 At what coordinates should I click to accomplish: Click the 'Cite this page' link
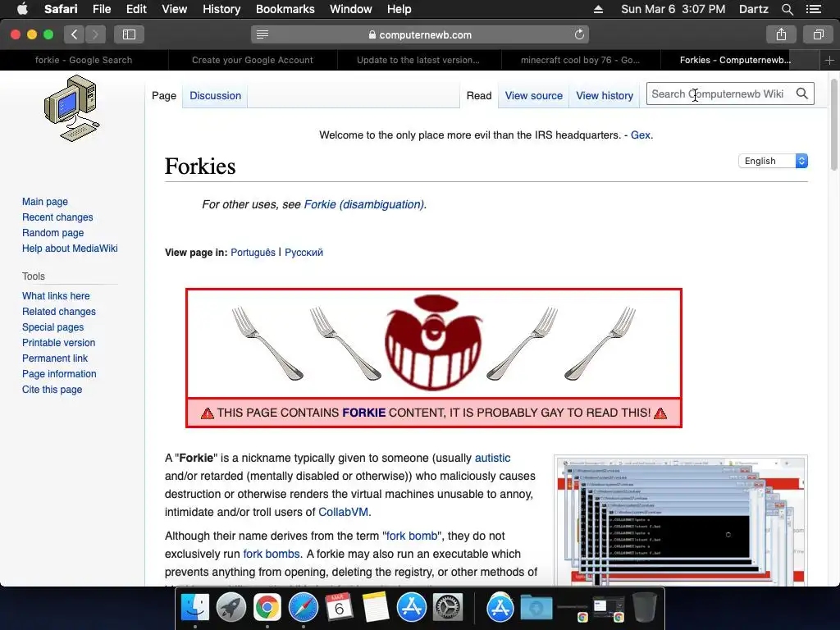(x=52, y=390)
